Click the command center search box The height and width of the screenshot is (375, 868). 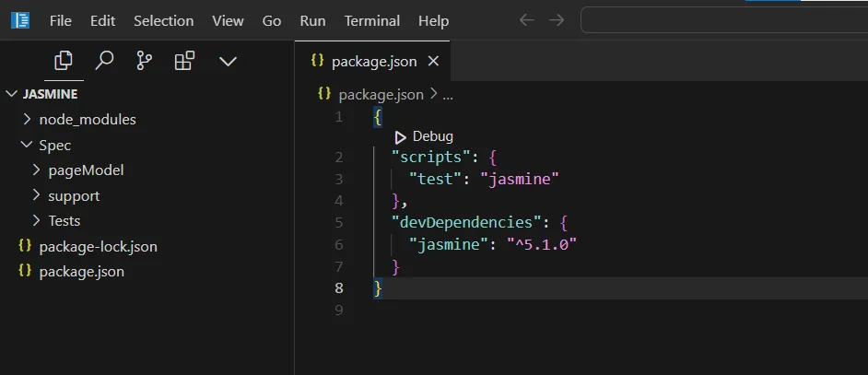pos(724,20)
